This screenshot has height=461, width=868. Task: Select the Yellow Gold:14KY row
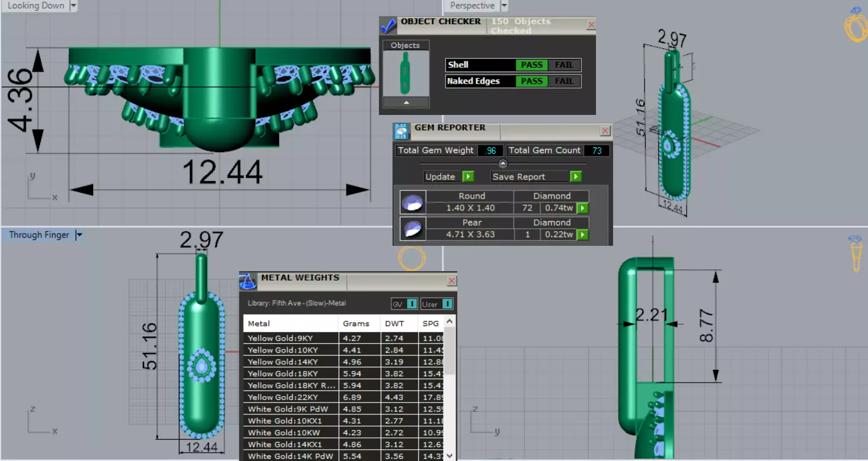coord(344,362)
